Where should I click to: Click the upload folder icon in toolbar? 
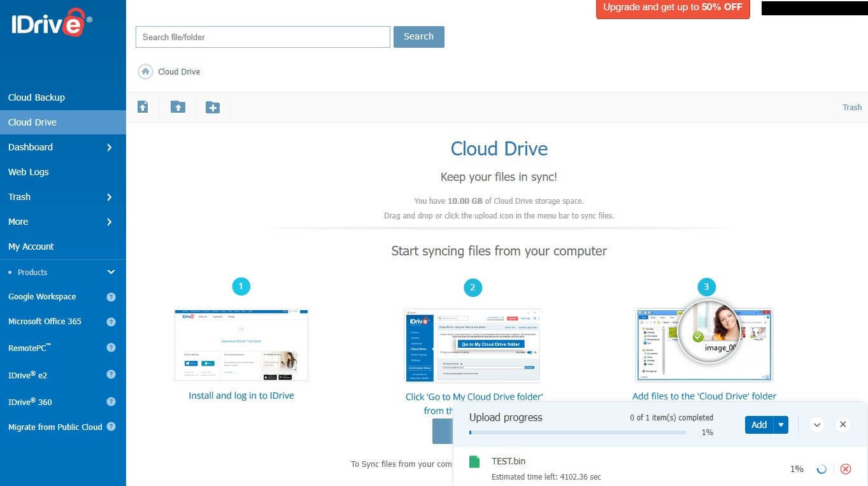coord(178,107)
